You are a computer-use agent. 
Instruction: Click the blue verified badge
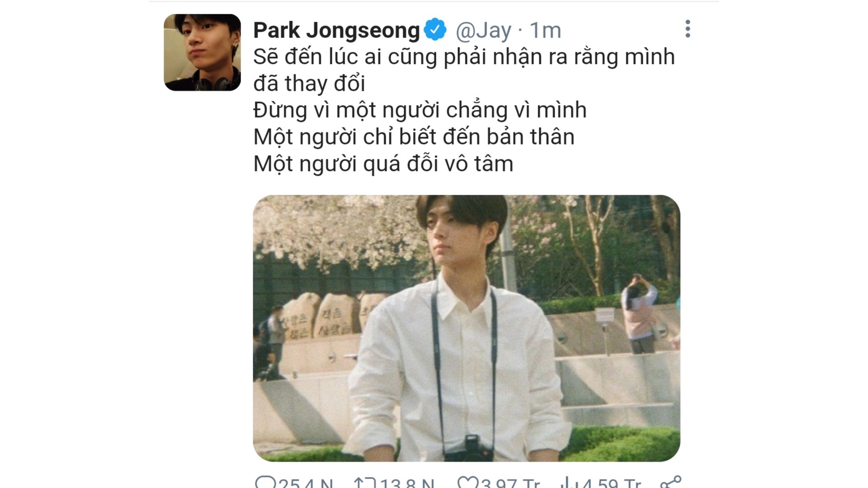[x=435, y=30]
